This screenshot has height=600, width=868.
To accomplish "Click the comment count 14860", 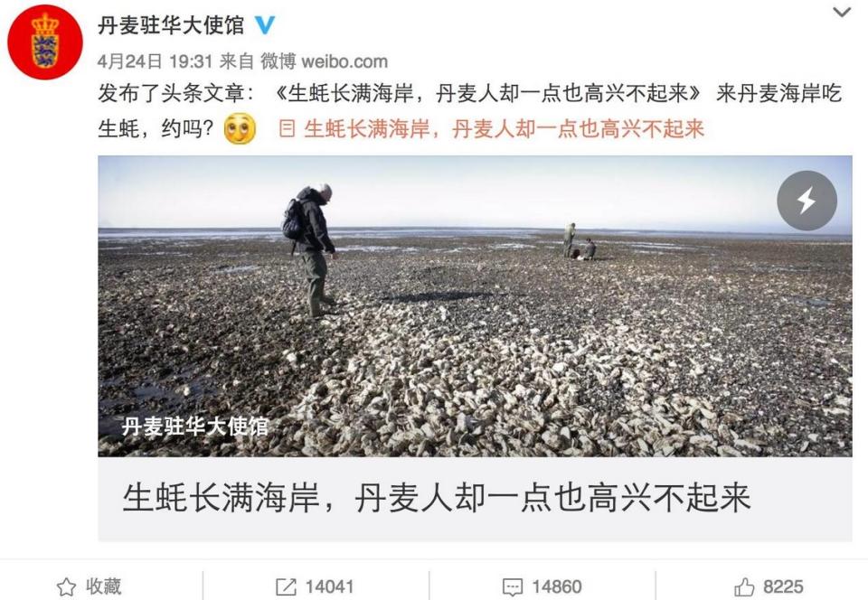I will 556,586.
